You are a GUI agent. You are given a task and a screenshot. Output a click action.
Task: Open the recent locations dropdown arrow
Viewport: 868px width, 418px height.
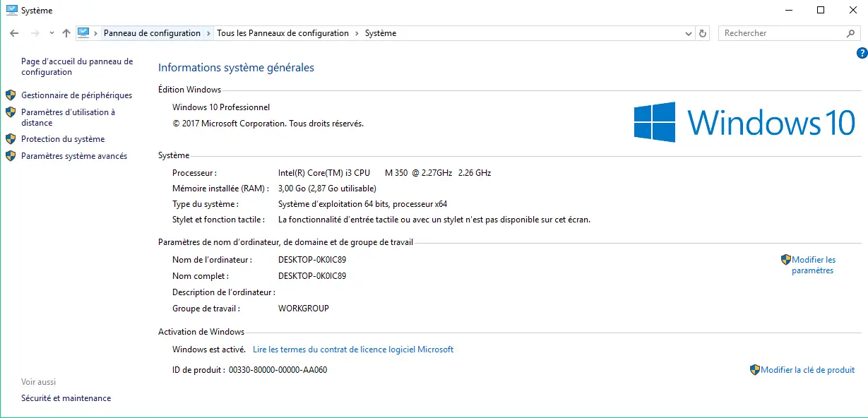52,33
